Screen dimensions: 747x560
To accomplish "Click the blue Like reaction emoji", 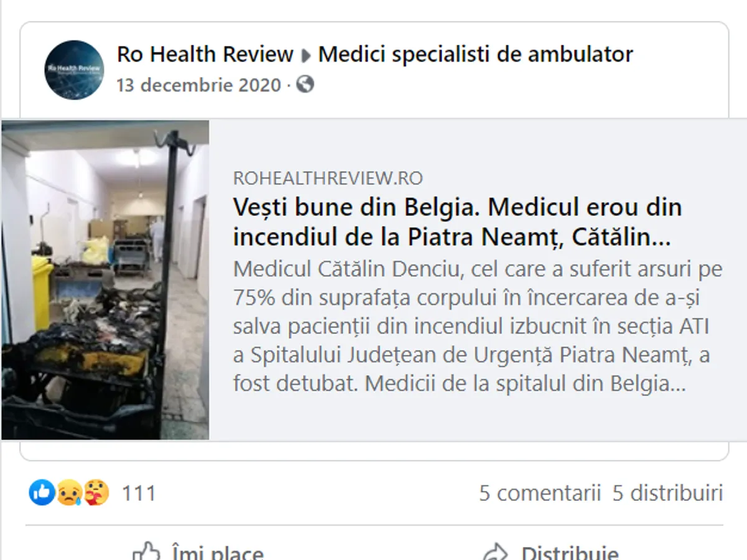I will (42, 493).
